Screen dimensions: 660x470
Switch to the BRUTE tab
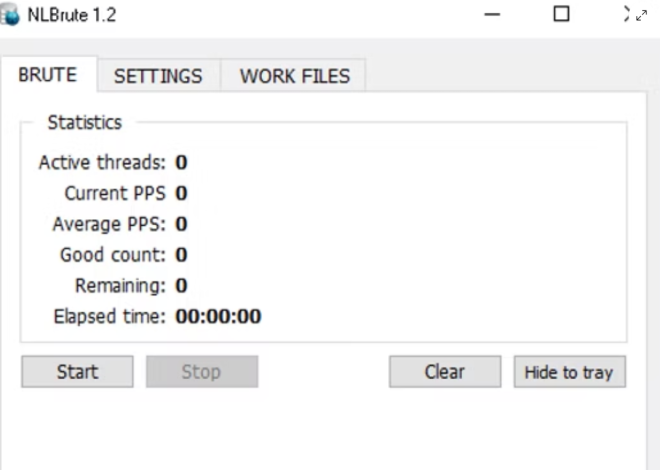pos(47,75)
